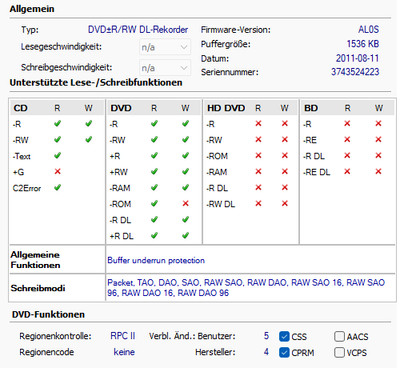This screenshot has height=368, width=400.
Task: Click serial number 3743524223
Action: coord(355,72)
